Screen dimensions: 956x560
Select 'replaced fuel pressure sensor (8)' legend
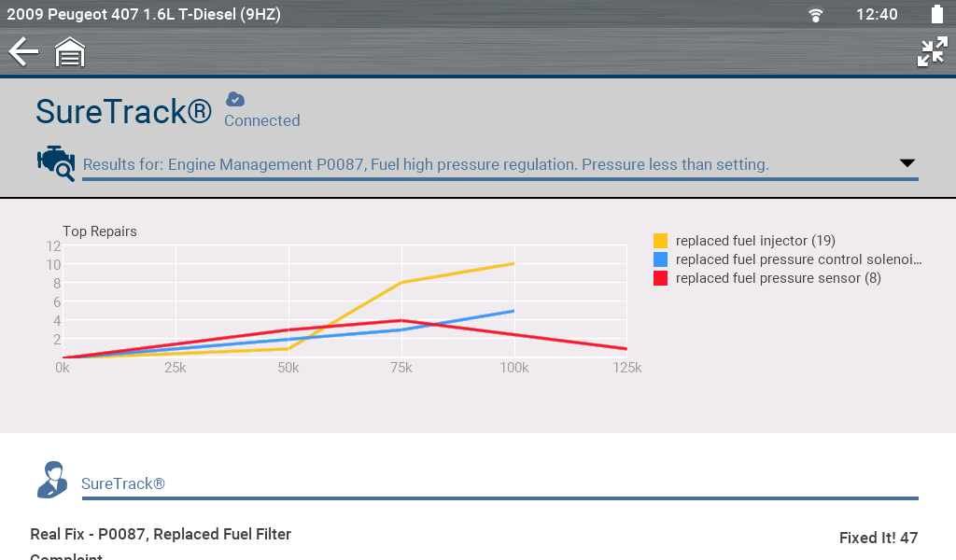pyautogui.click(x=778, y=278)
